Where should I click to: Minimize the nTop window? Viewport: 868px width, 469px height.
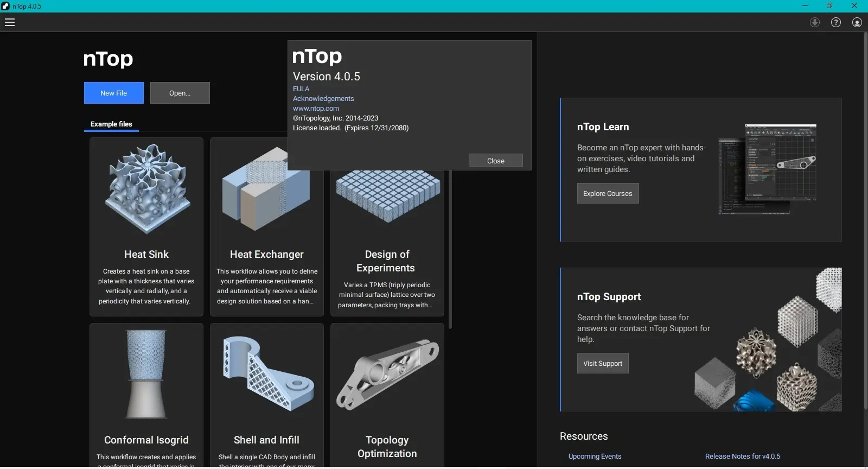tap(805, 6)
